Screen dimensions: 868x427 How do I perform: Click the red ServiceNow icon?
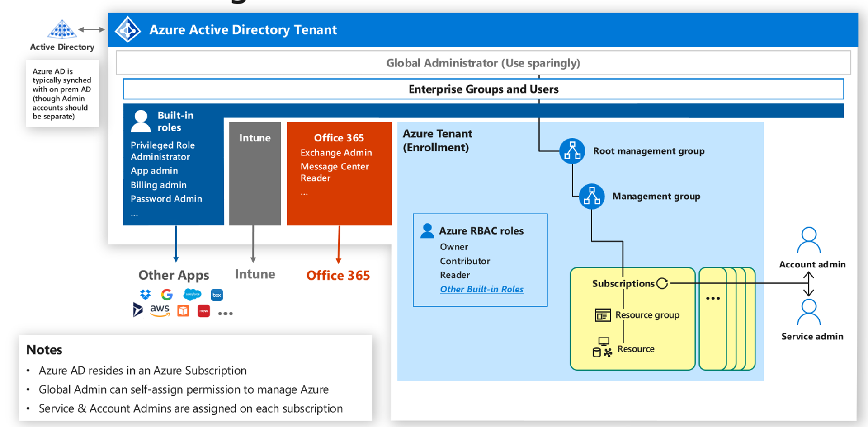[x=204, y=311]
